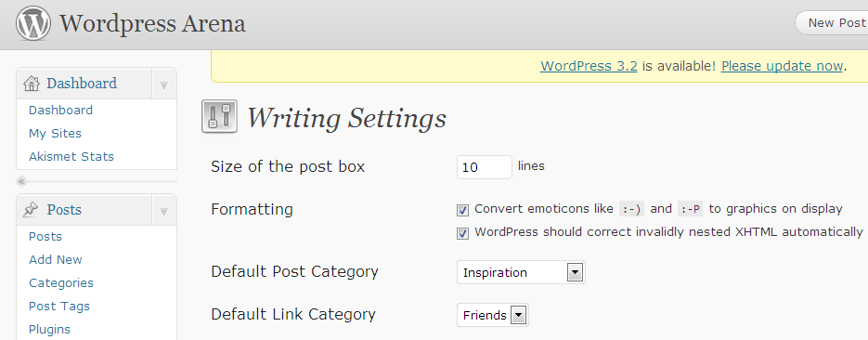Viewport: 868px width, 340px height.
Task: Open Akismet Stats page
Action: click(71, 157)
